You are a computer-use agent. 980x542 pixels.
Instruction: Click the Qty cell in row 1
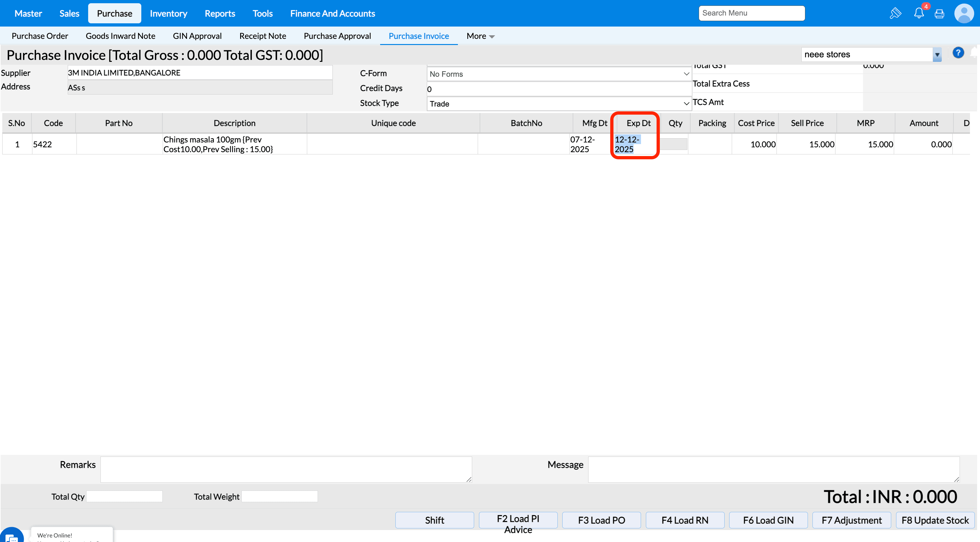point(674,144)
